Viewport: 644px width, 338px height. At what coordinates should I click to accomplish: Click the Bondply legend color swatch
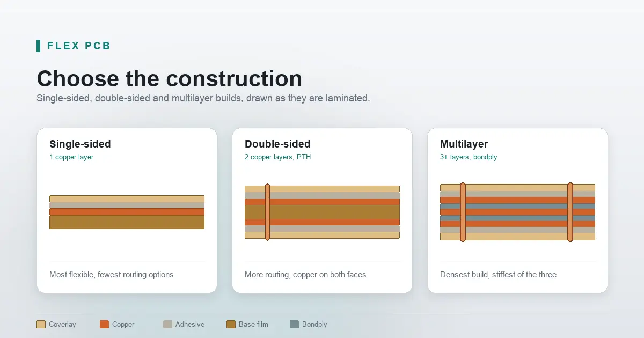coord(294,324)
